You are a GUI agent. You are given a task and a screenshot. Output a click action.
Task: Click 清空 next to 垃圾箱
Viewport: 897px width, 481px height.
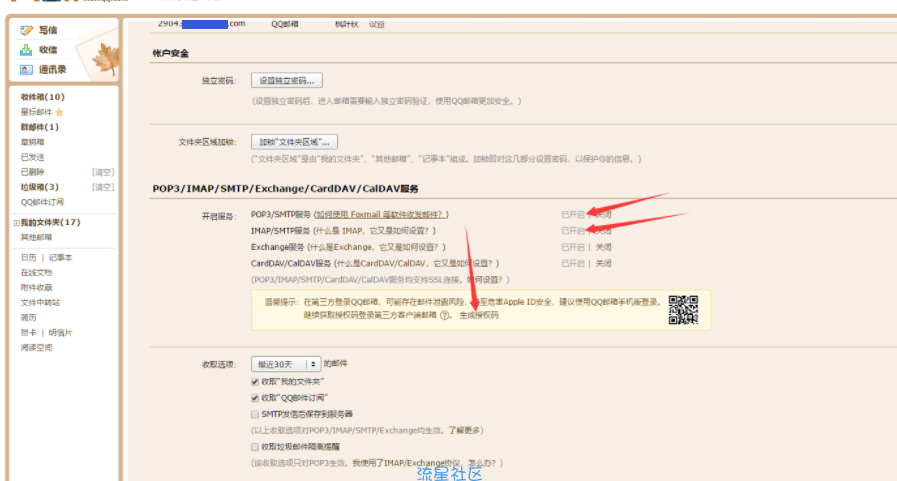click(103, 187)
